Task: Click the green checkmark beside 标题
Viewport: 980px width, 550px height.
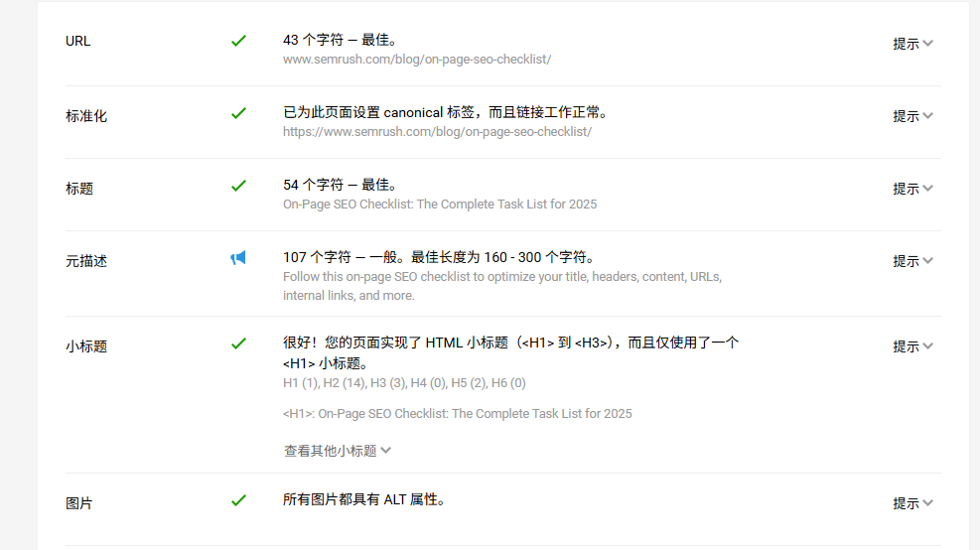Action: [x=238, y=186]
